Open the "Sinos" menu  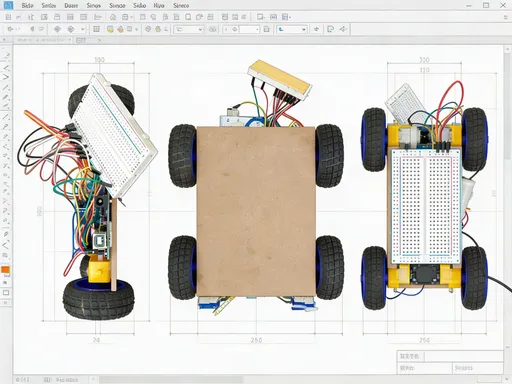coord(94,5)
